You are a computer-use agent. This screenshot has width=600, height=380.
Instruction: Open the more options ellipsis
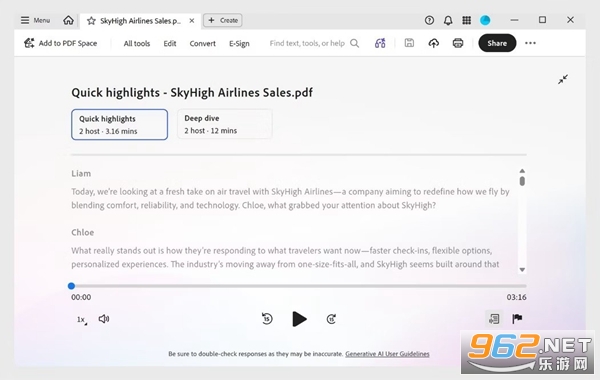[530, 43]
